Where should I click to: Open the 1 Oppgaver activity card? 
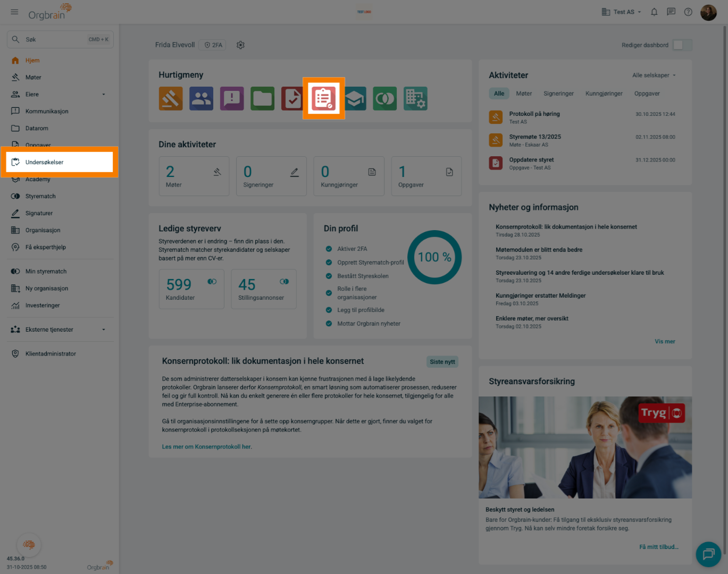coord(426,176)
